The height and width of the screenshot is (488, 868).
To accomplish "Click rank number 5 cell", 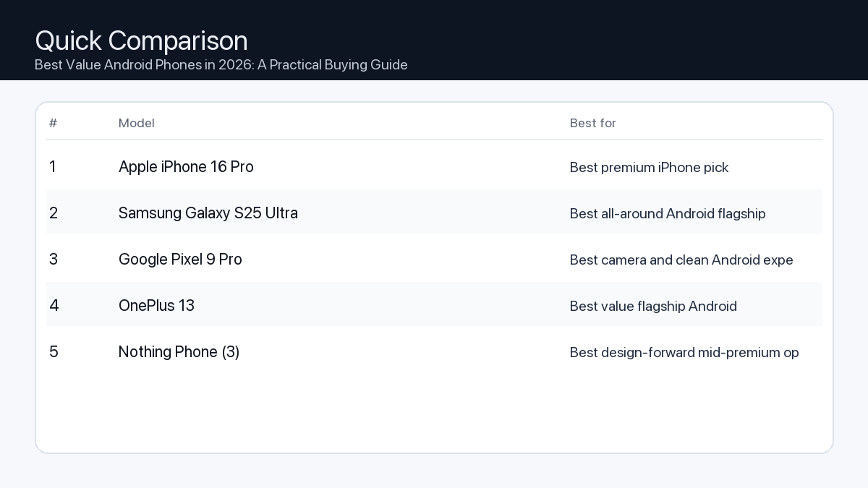I will tap(54, 352).
